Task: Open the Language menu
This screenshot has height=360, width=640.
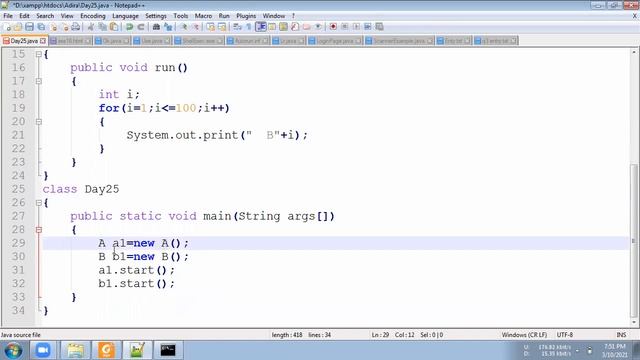Action: point(125,16)
